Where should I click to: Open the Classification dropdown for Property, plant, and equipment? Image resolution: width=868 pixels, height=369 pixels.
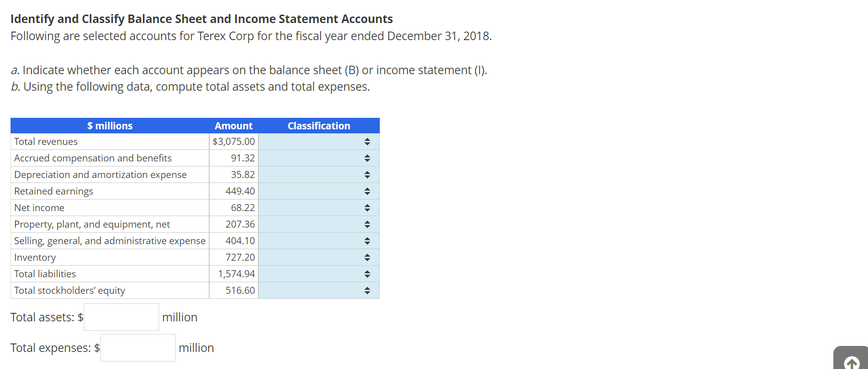coord(367,224)
